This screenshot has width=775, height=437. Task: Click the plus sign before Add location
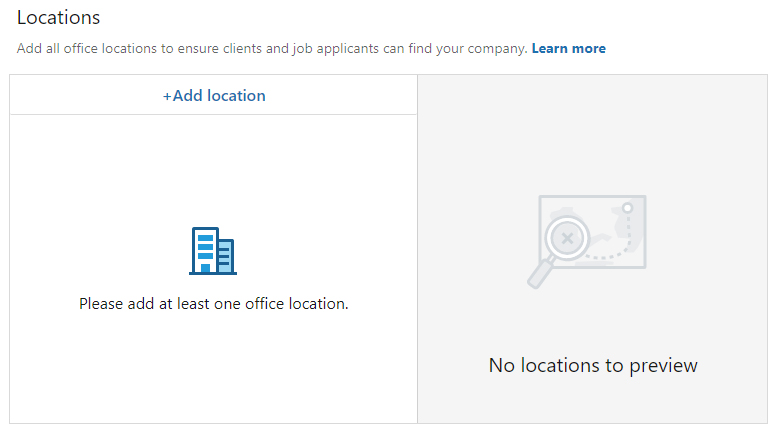[167, 96]
